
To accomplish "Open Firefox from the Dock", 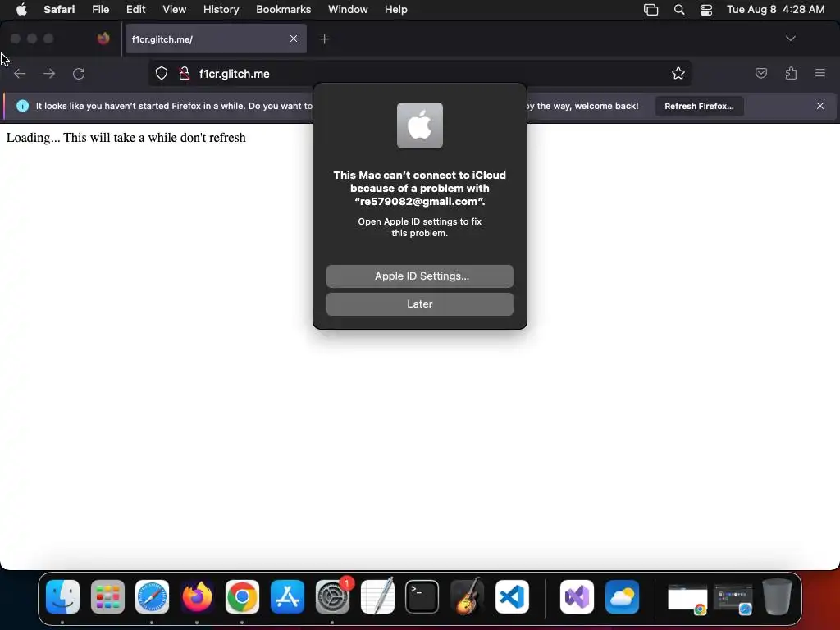I will click(x=197, y=596).
